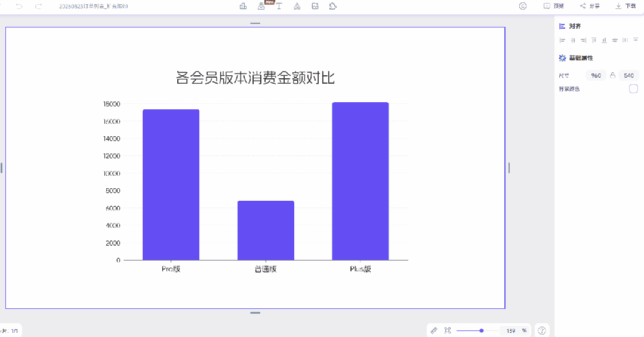Click the 对齐 section header
Screen dimensions: 644x337
pos(570,26)
